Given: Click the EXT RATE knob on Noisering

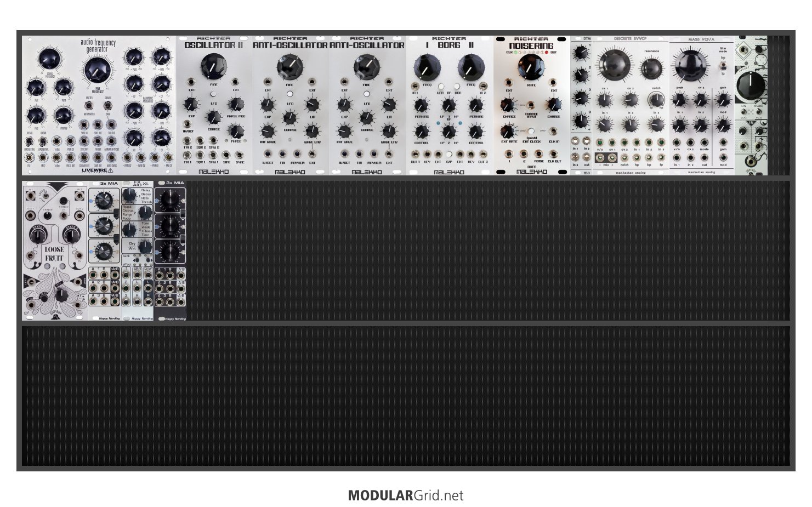Looking at the screenshot, I should point(508,131).
